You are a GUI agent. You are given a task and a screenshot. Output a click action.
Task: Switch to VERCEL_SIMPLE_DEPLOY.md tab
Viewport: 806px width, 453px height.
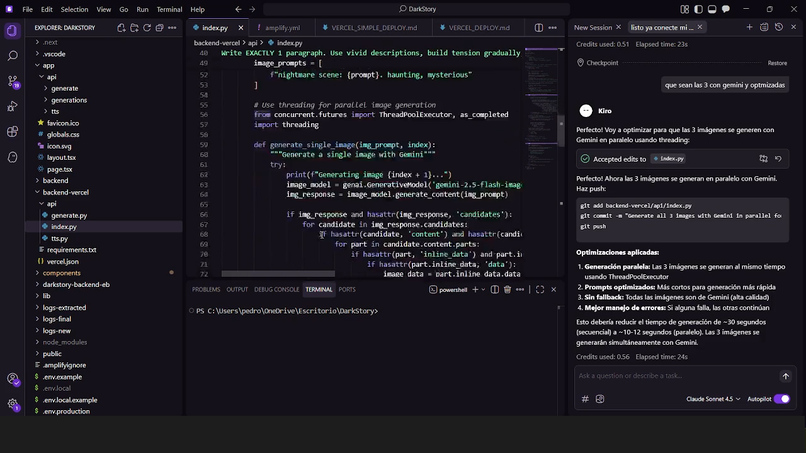374,28
